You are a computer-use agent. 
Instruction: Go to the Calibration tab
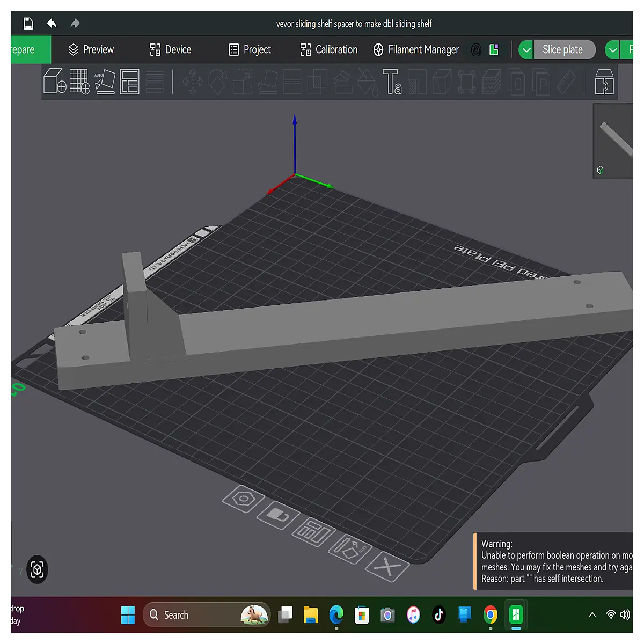point(328,50)
